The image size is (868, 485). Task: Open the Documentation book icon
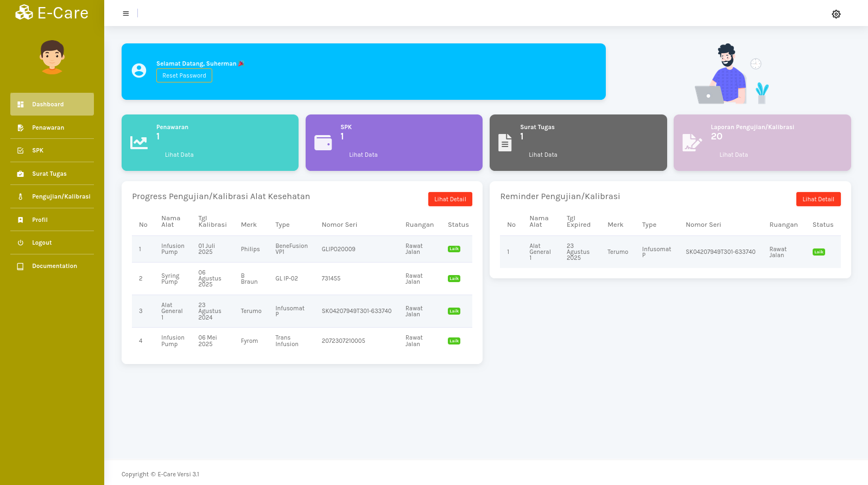(x=21, y=266)
